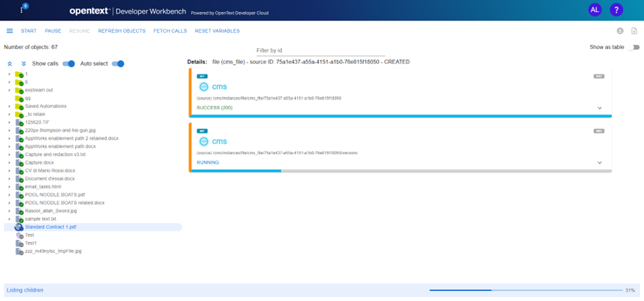Screen dimensions: 644x301
Task: Expand the 125620.TIF tree arrow
Action: point(9,123)
